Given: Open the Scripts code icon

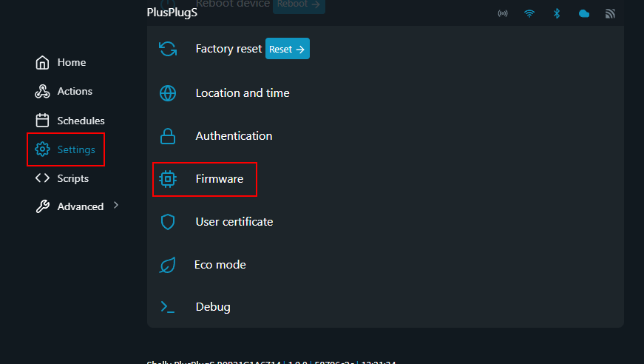Looking at the screenshot, I should coord(43,178).
